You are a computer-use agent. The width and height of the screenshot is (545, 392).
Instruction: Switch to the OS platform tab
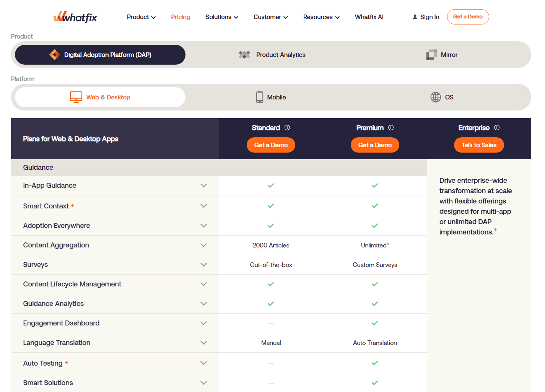pos(442,97)
